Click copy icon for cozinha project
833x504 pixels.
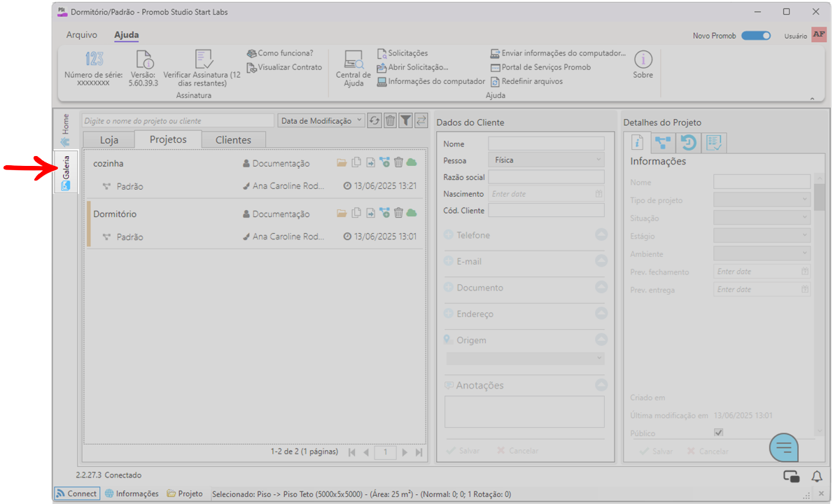356,162
